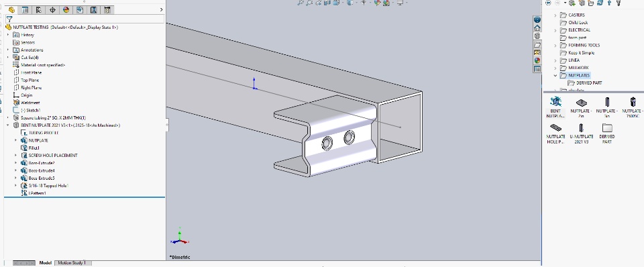
Task: Expand the Cut list(4) folder
Action: click(8, 58)
